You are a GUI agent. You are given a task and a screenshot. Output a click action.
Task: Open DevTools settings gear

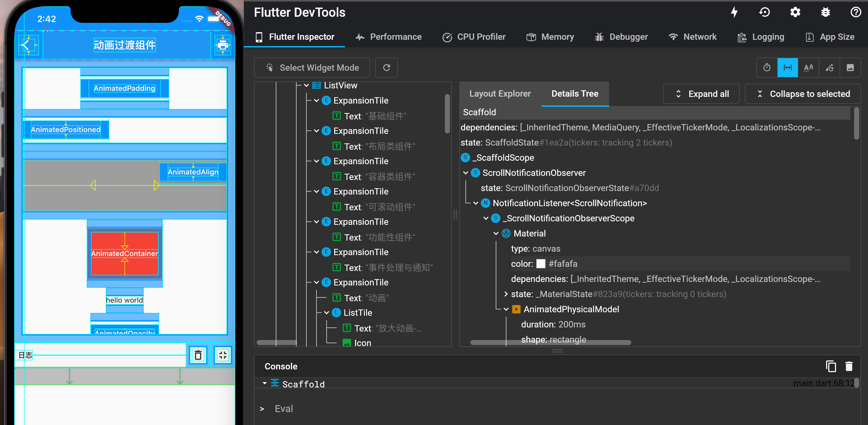pyautogui.click(x=795, y=12)
